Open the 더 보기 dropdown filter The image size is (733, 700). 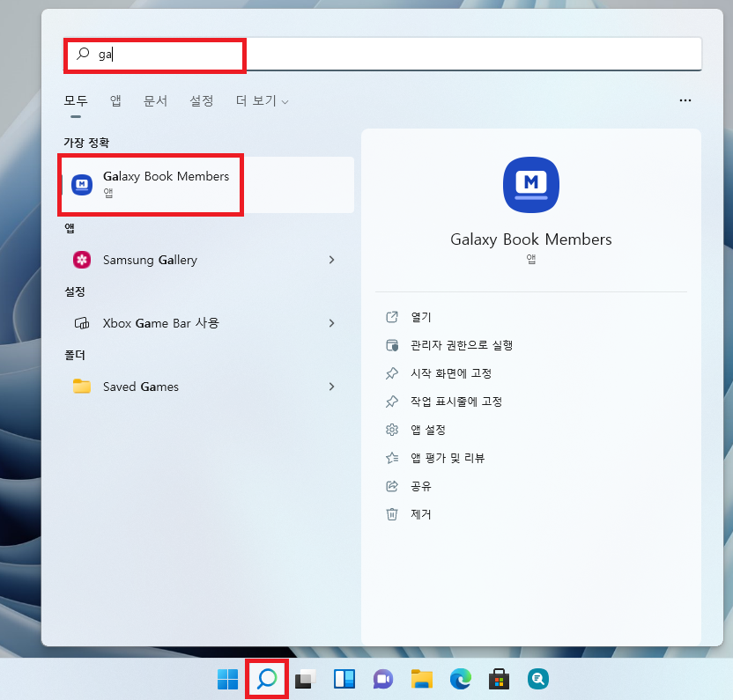coord(262,100)
